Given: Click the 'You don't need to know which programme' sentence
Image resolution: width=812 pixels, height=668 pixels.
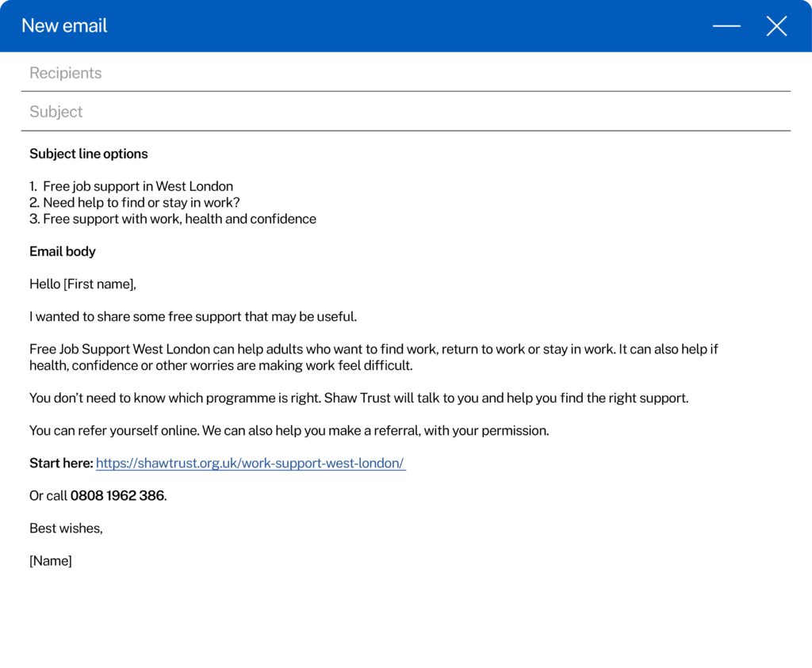Looking at the screenshot, I should (x=359, y=398).
